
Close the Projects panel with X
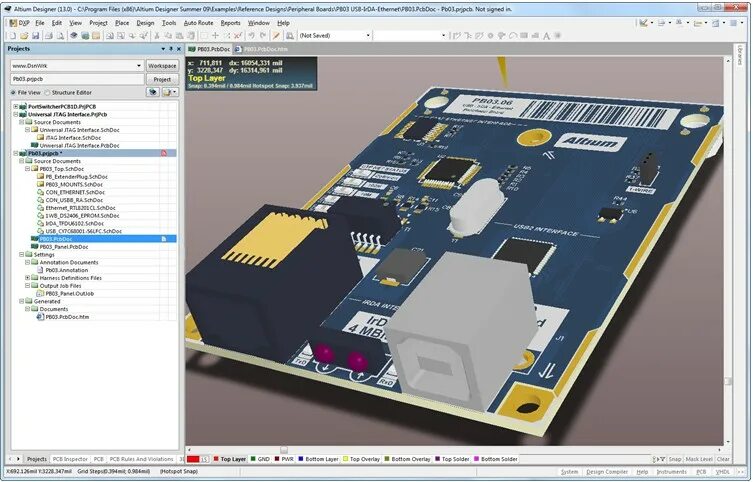click(179, 49)
